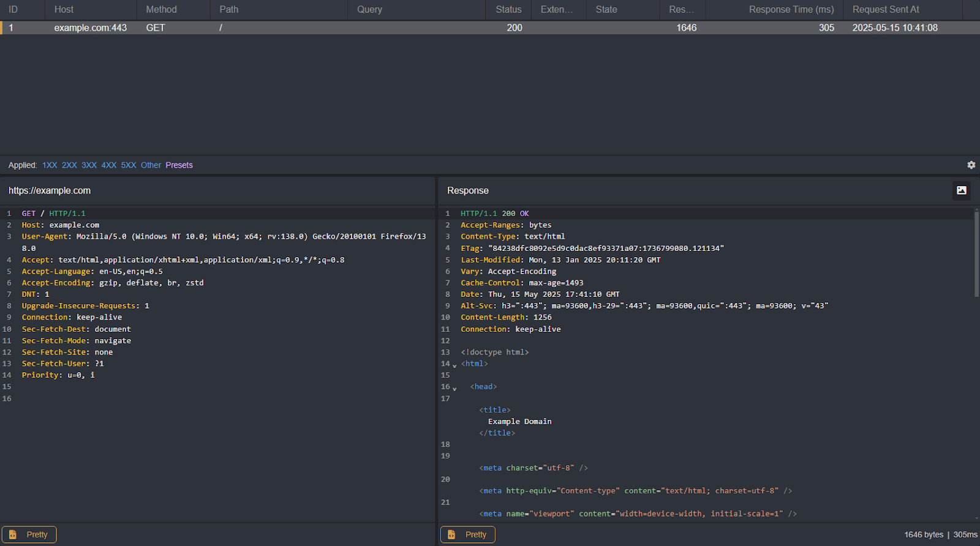980x546 pixels.
Task: Click the Content-Length 1256 header line
Action: (506, 317)
